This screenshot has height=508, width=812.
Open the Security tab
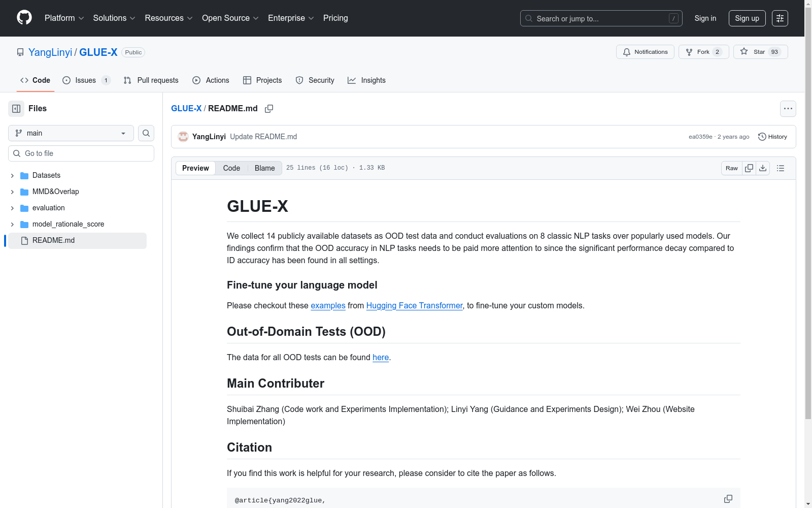[x=315, y=80]
